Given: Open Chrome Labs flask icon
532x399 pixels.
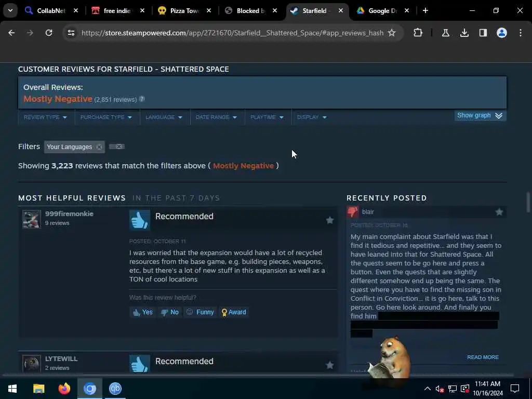Looking at the screenshot, I should tap(445, 33).
